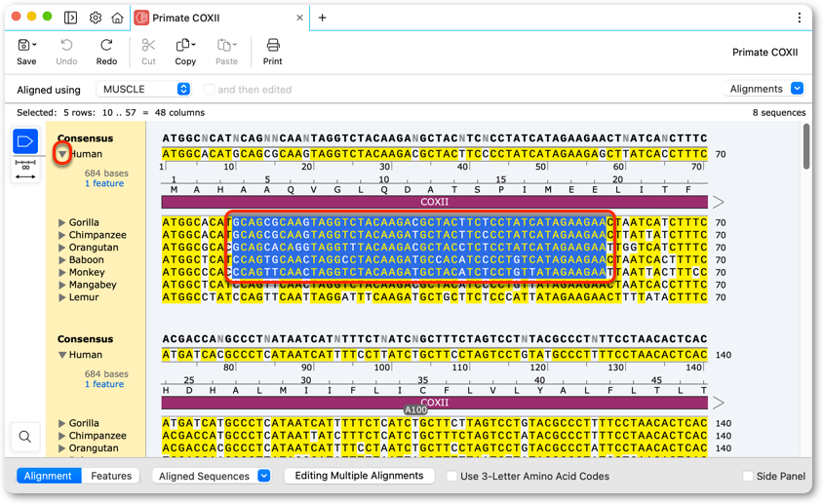Click the fit-width ruler icon
Viewport: 823px width, 504px height.
pyautogui.click(x=25, y=170)
